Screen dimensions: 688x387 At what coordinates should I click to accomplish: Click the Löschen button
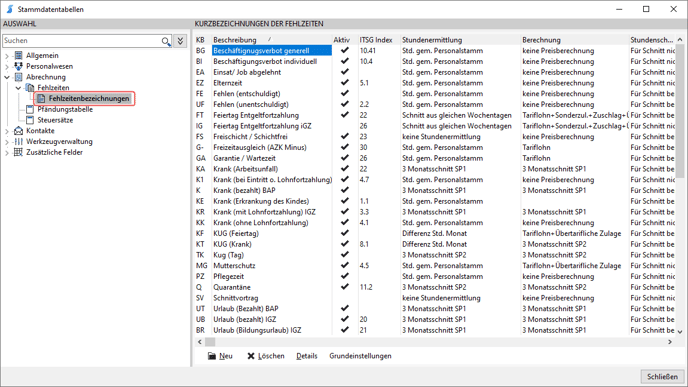266,356
